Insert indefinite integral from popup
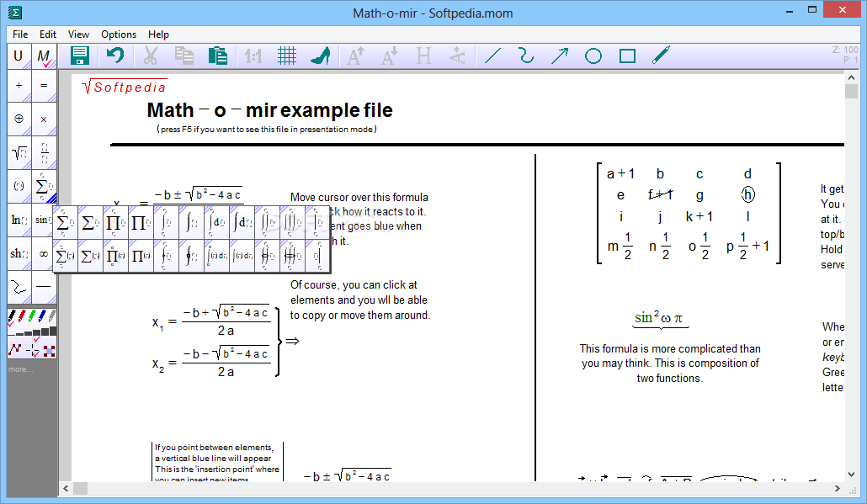The image size is (867, 504). [191, 223]
